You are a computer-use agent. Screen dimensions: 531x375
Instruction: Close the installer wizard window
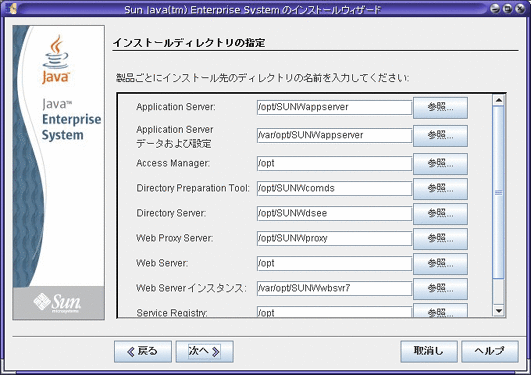pyautogui.click(x=520, y=9)
